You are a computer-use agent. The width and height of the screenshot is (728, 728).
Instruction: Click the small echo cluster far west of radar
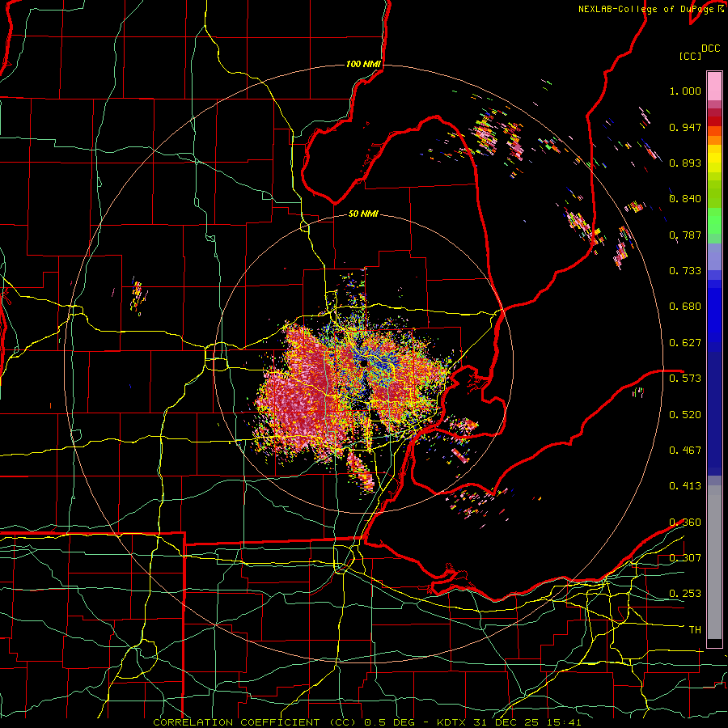[138, 294]
